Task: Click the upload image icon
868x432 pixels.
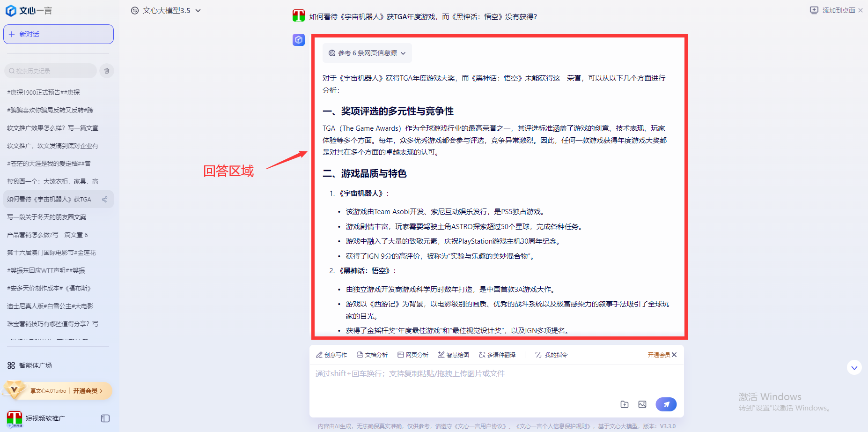Action: 642,404
